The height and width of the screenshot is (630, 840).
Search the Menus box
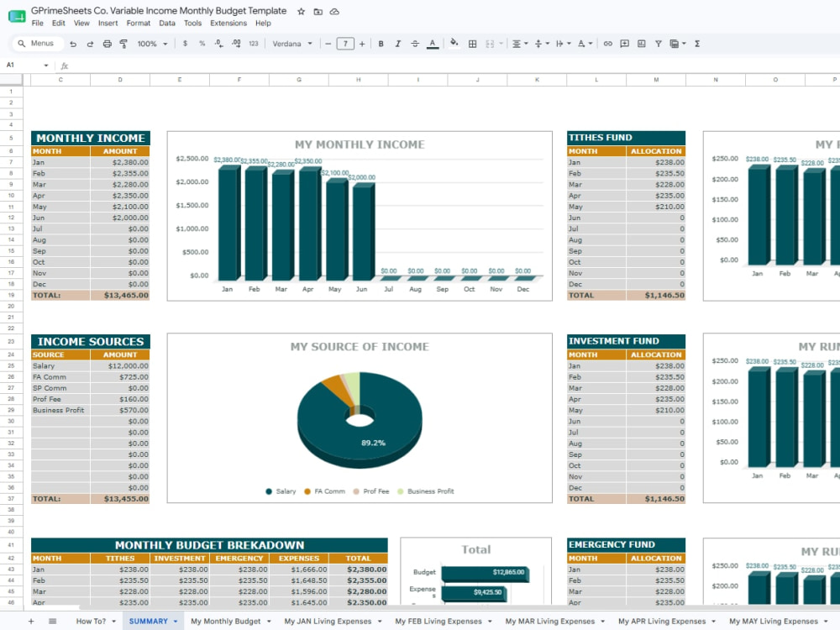coord(38,44)
